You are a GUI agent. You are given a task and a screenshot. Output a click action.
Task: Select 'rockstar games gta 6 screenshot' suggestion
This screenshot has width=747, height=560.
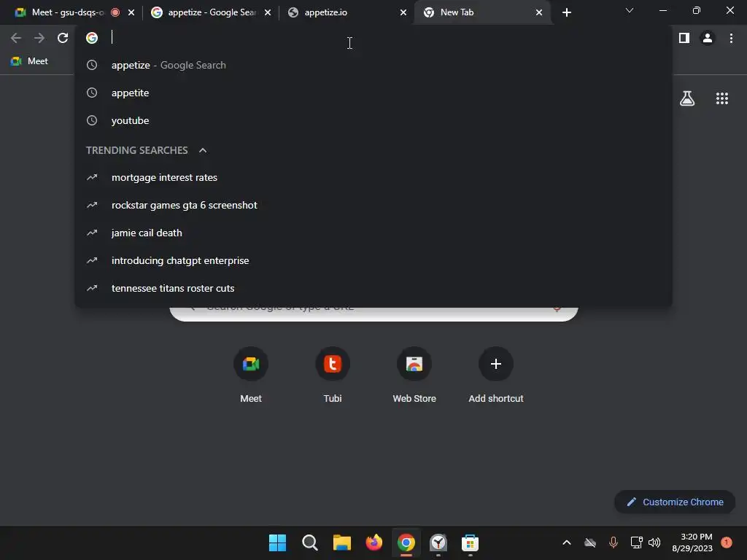tap(373, 205)
